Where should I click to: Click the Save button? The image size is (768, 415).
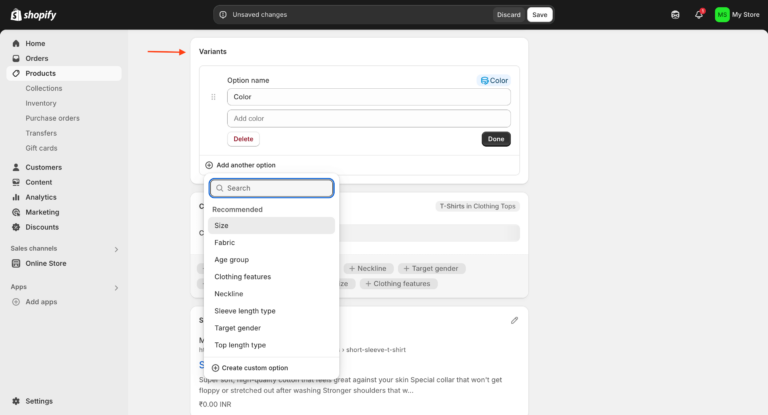pyautogui.click(x=539, y=15)
